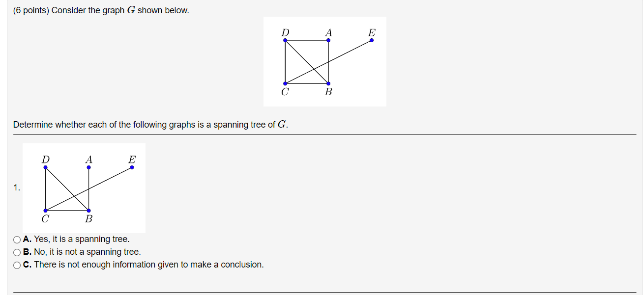Select vertex E in graph 1
The width and height of the screenshot is (644, 295).
(x=131, y=167)
